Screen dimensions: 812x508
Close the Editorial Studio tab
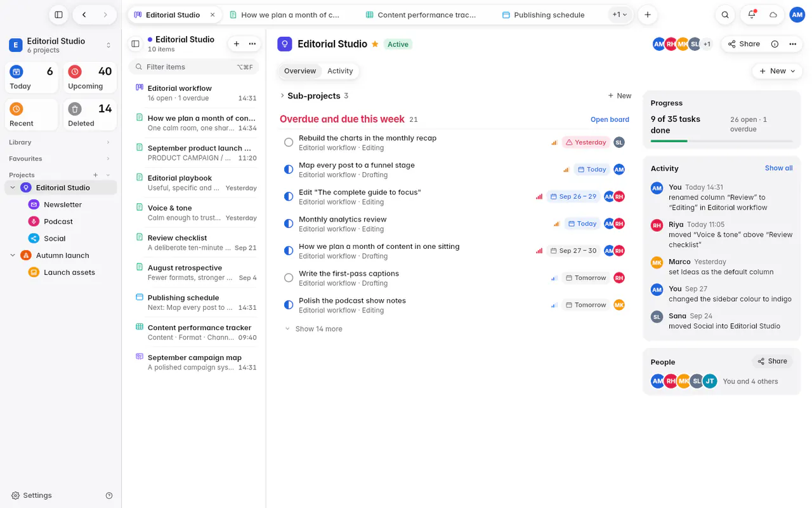[213, 15]
